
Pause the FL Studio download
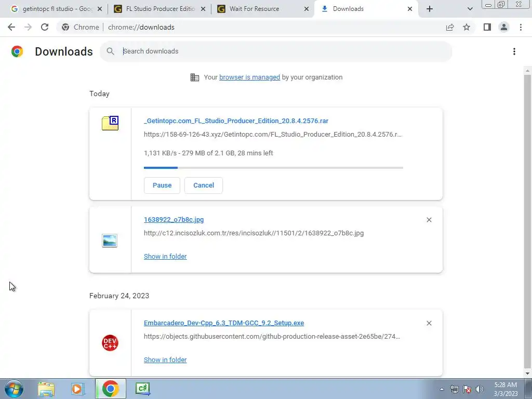pos(162,185)
